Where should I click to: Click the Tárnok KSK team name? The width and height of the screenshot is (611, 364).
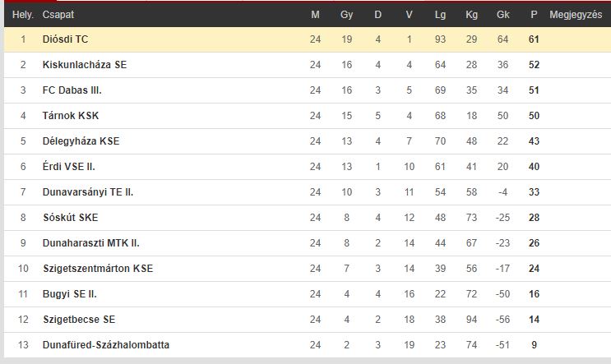[71, 116]
